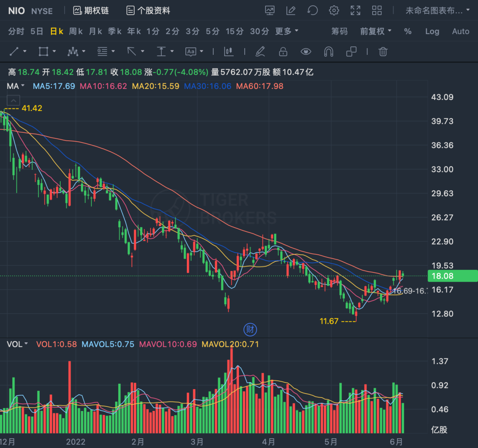Open the MA indicator dropdown
478x448 pixels.
point(15,86)
